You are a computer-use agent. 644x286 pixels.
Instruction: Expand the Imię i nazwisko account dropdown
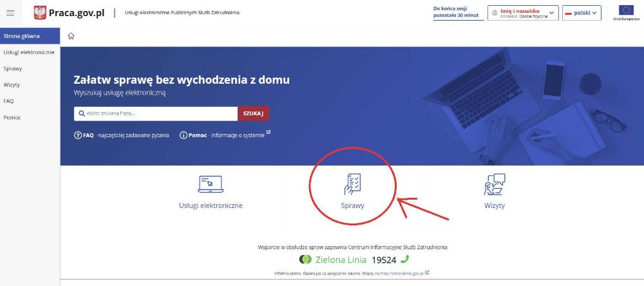523,13
